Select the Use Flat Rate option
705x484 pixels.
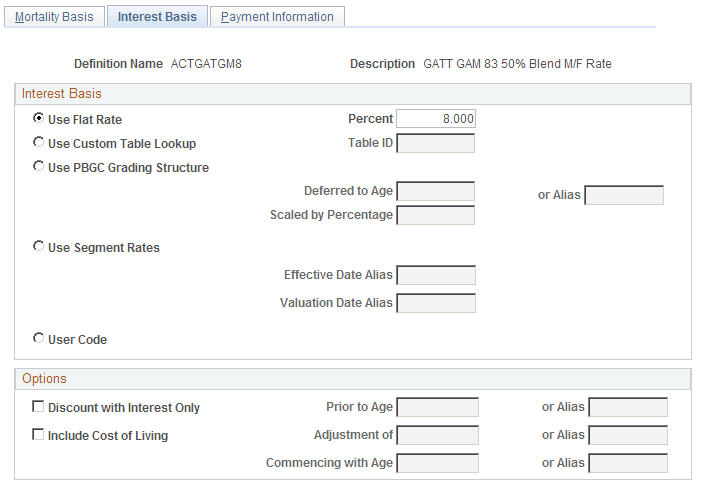coord(39,119)
